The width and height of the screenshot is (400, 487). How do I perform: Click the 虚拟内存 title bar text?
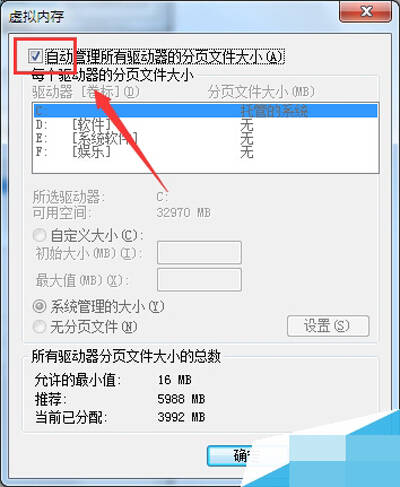pos(36,16)
